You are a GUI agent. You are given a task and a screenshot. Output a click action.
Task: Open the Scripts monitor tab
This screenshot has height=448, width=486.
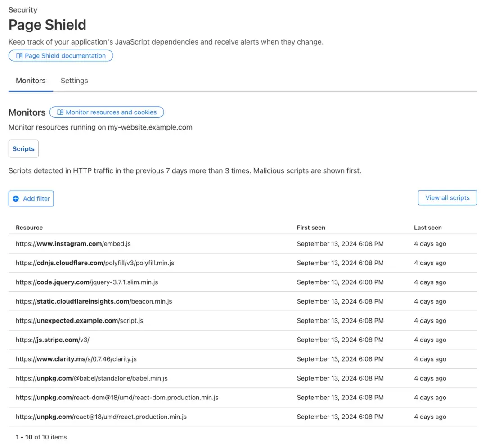tap(23, 149)
